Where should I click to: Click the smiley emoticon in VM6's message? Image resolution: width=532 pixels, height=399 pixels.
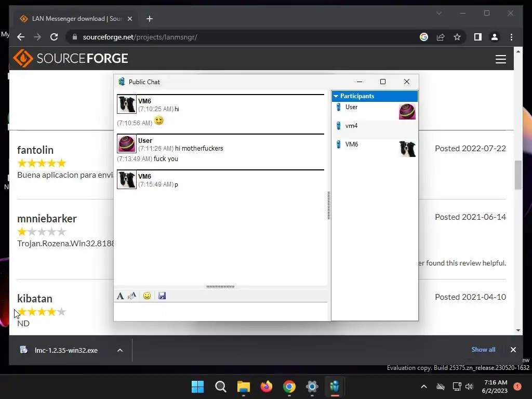coord(158,121)
